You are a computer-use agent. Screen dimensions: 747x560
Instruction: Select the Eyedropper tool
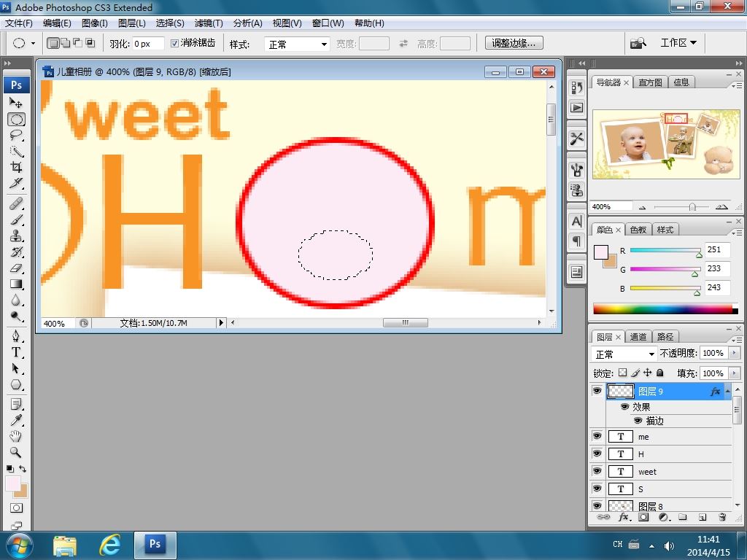pos(16,420)
